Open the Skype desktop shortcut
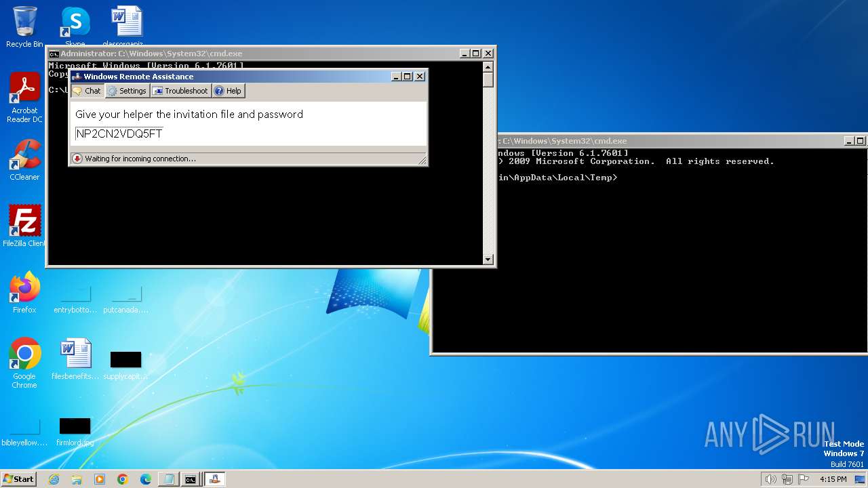This screenshot has width=868, height=488. (x=75, y=27)
